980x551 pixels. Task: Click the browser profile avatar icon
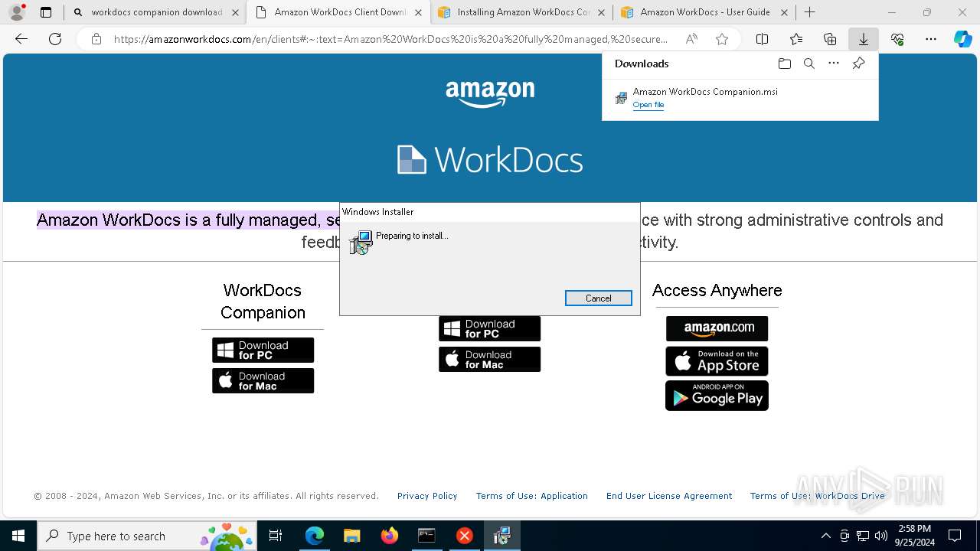[17, 12]
